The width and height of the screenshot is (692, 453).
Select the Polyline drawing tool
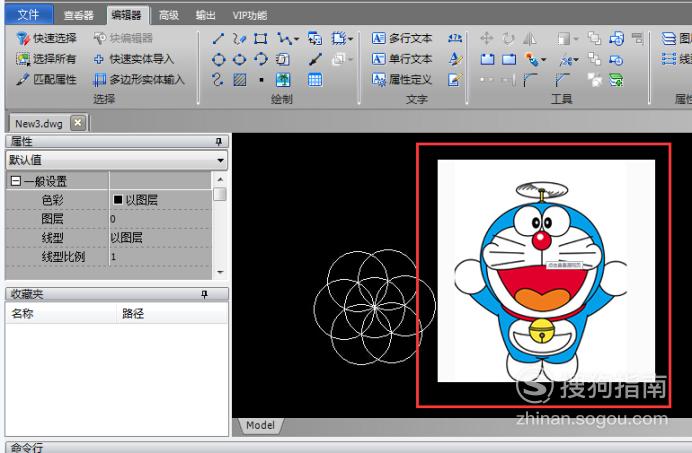pyautogui.click(x=284, y=38)
